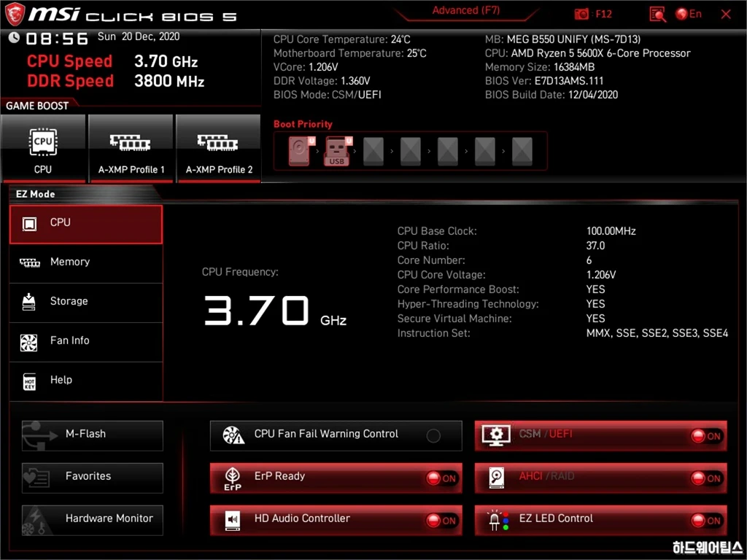Click the HD Audio Controller label
Viewport: 747px width, 560px height.
pos(302,518)
